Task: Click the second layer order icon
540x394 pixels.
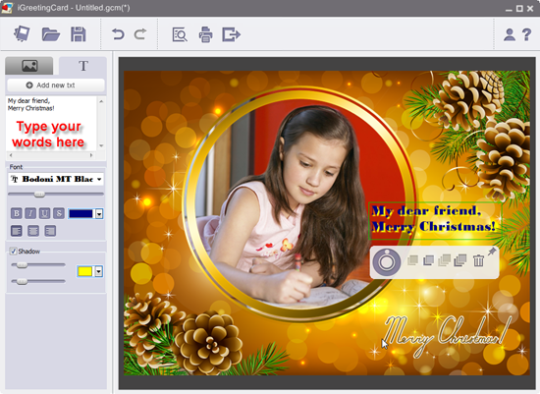Action: [x=428, y=260]
